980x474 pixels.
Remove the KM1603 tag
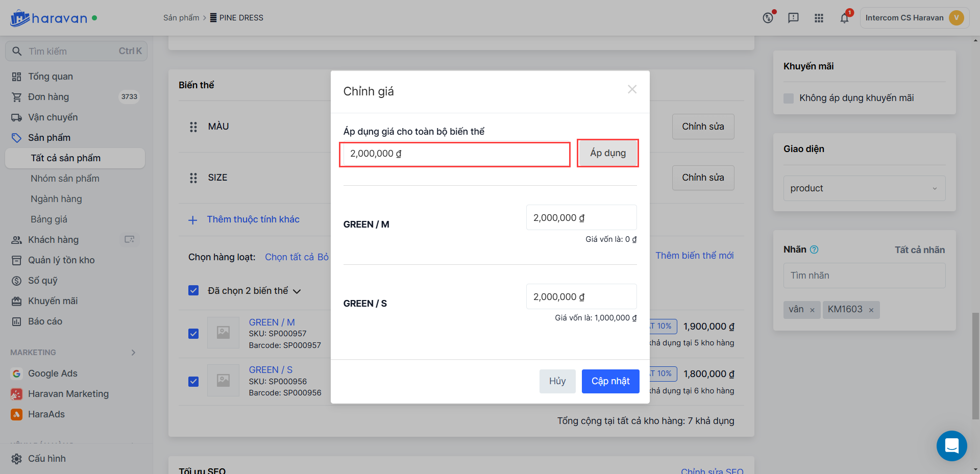click(x=871, y=310)
